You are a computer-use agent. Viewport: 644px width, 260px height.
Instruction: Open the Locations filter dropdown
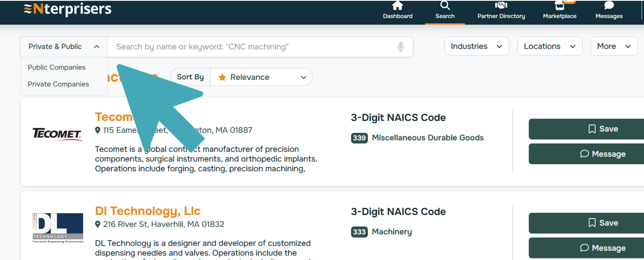550,46
